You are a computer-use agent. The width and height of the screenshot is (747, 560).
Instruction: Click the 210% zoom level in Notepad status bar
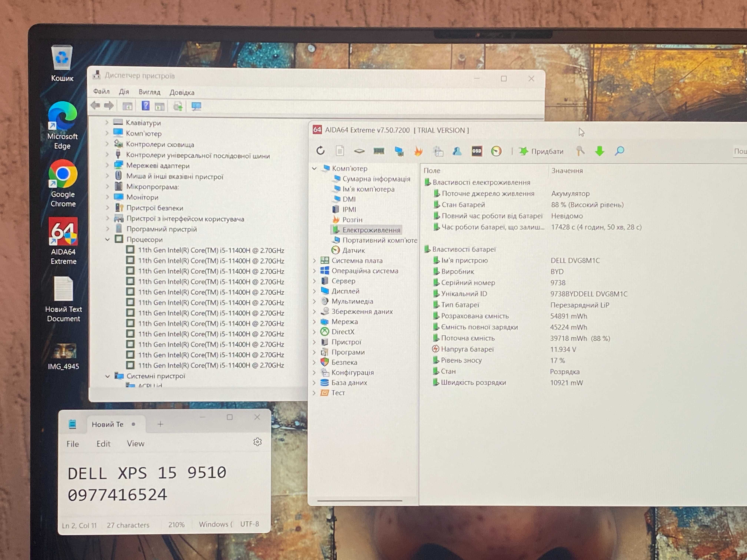(176, 525)
